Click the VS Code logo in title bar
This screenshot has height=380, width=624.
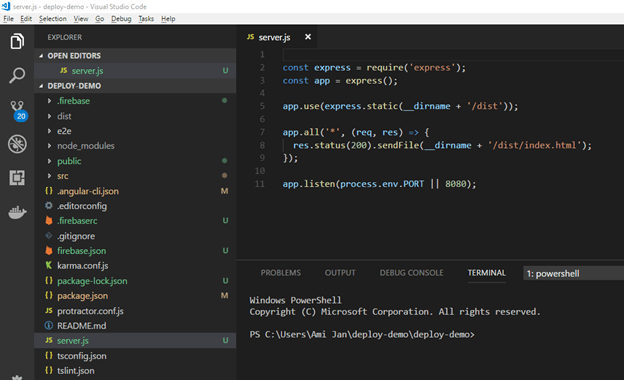(6, 6)
